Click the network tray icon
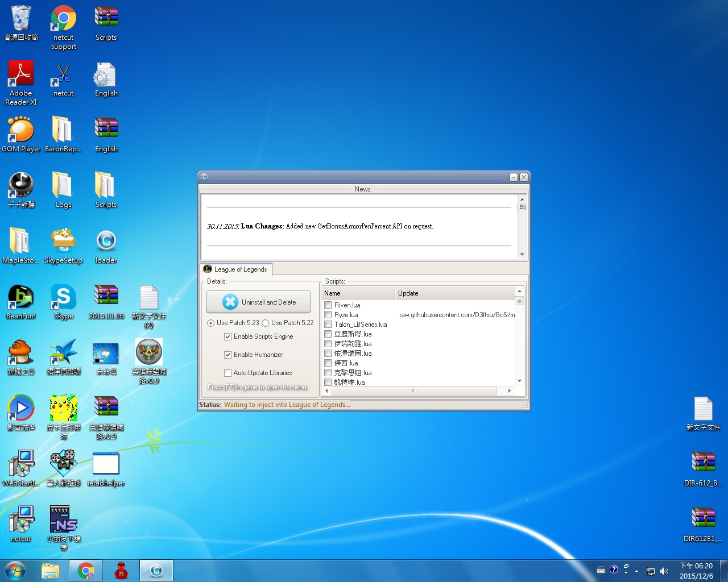This screenshot has height=582, width=728. point(651,571)
